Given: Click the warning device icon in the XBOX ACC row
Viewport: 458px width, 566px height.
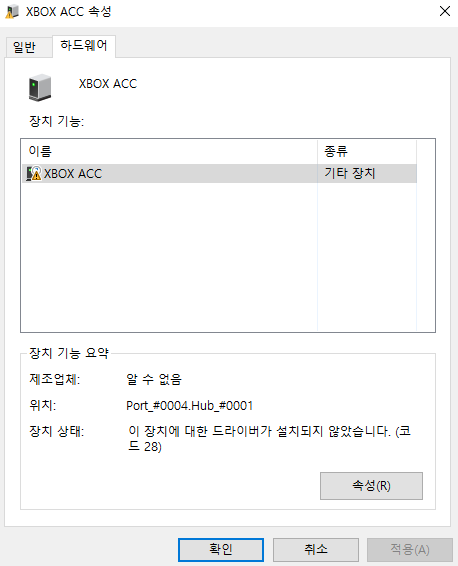Looking at the screenshot, I should click(x=34, y=173).
